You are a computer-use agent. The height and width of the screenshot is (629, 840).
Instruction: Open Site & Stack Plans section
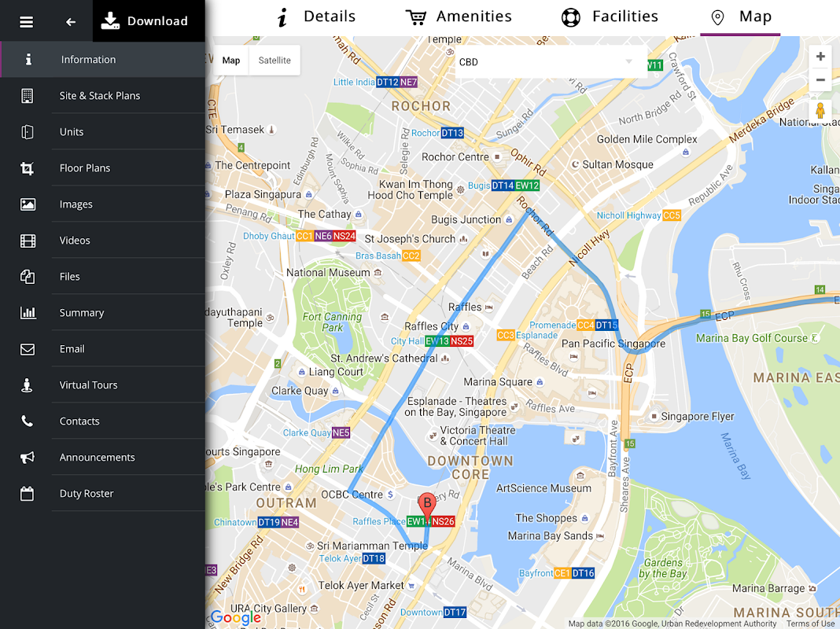[103, 95]
